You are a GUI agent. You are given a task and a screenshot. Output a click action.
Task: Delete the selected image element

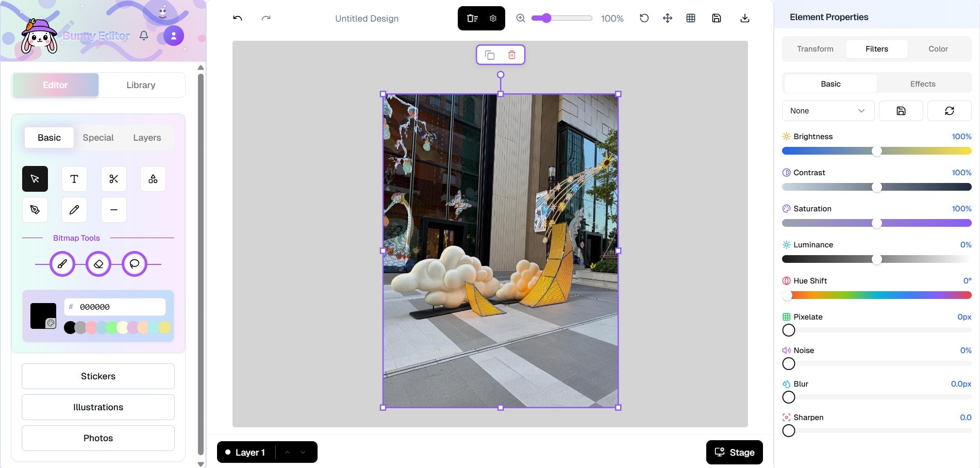tap(511, 54)
